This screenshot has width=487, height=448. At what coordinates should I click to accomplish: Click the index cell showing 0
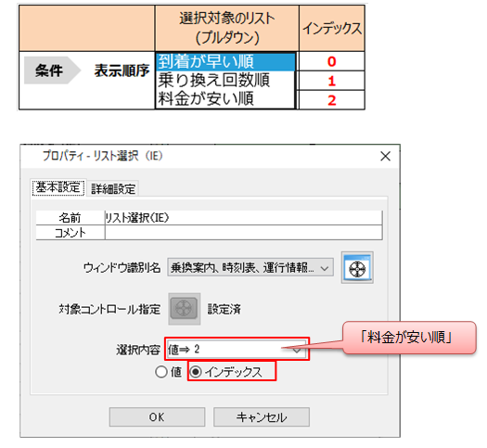pos(332,61)
